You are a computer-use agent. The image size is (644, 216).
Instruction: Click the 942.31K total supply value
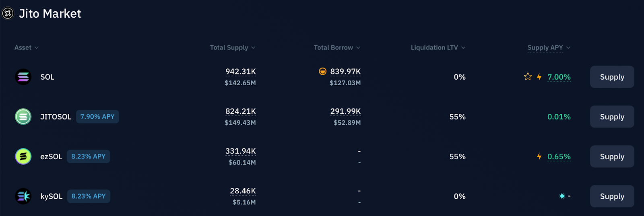[241, 72]
